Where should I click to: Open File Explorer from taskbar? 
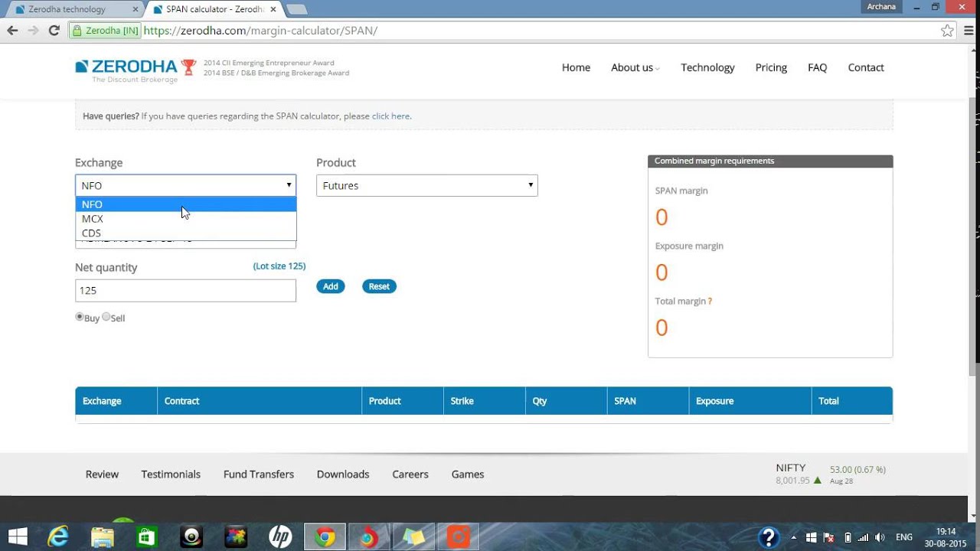102,537
